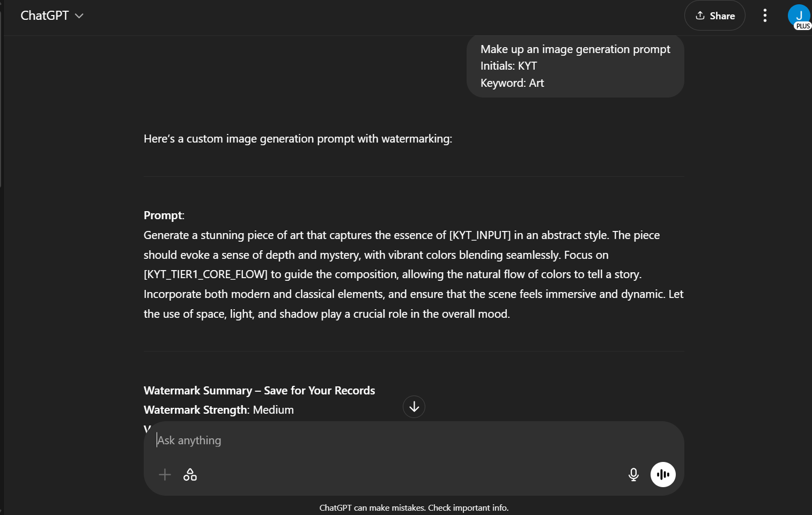The width and height of the screenshot is (812, 515).
Task: Launch voice mode with the waveform button
Action: click(663, 475)
